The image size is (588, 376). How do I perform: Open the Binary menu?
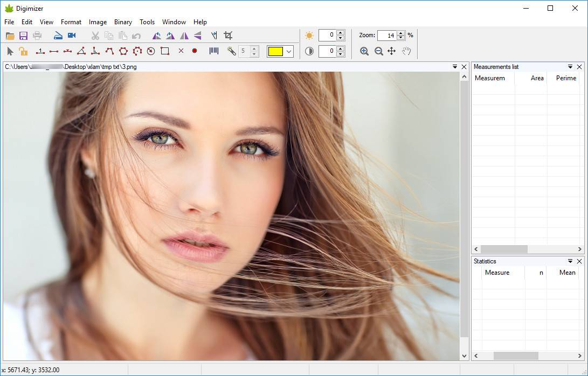pyautogui.click(x=123, y=22)
